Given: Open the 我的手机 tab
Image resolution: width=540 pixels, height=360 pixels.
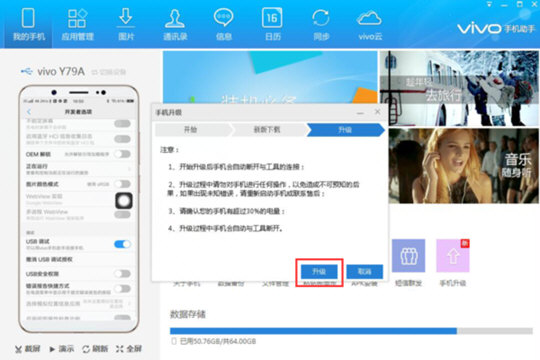Looking at the screenshot, I should pos(28,24).
